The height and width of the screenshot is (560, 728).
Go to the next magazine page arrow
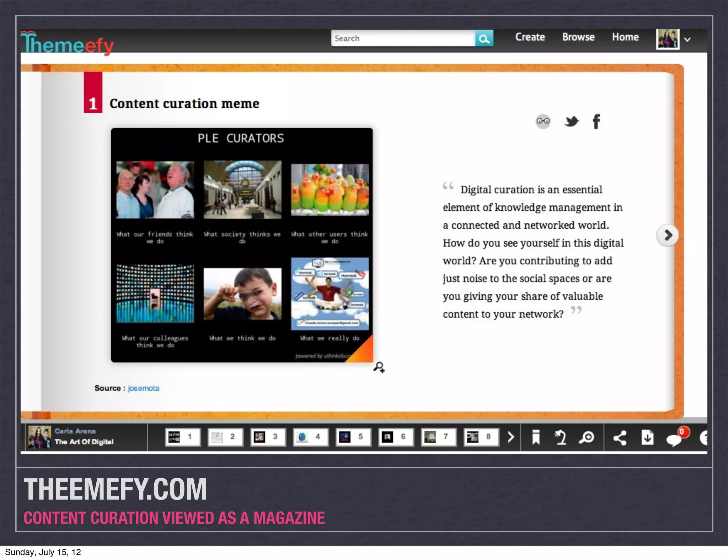coord(668,235)
